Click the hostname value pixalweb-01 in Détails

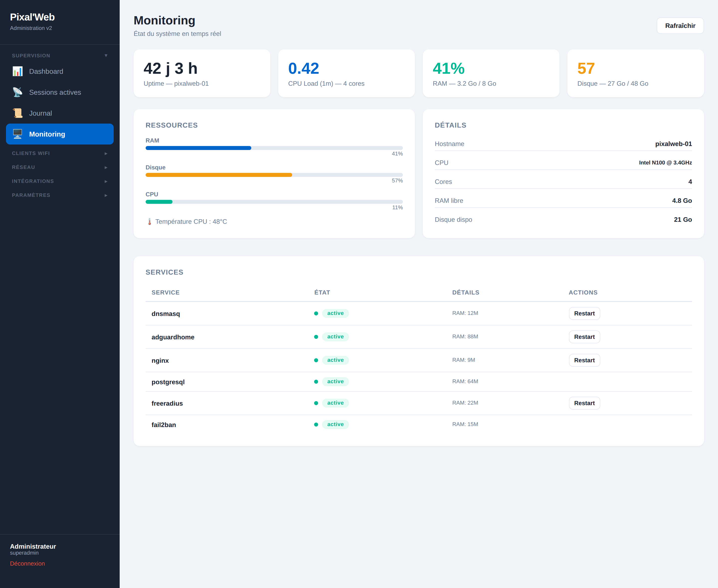(x=674, y=144)
